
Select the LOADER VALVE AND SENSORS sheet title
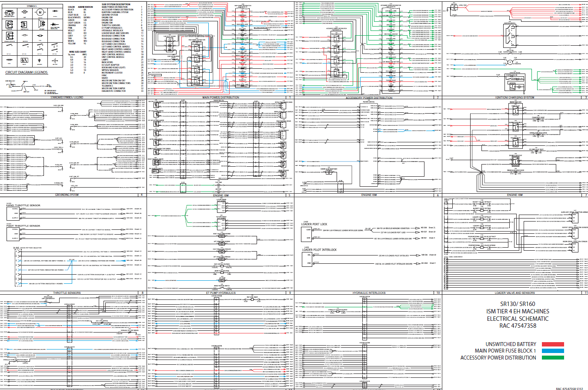pyautogui.click(x=514, y=292)
